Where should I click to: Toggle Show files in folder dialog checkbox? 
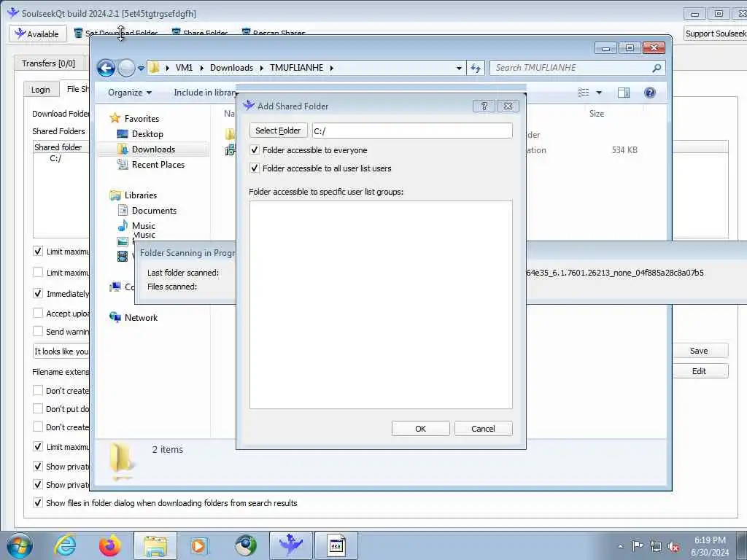38,503
